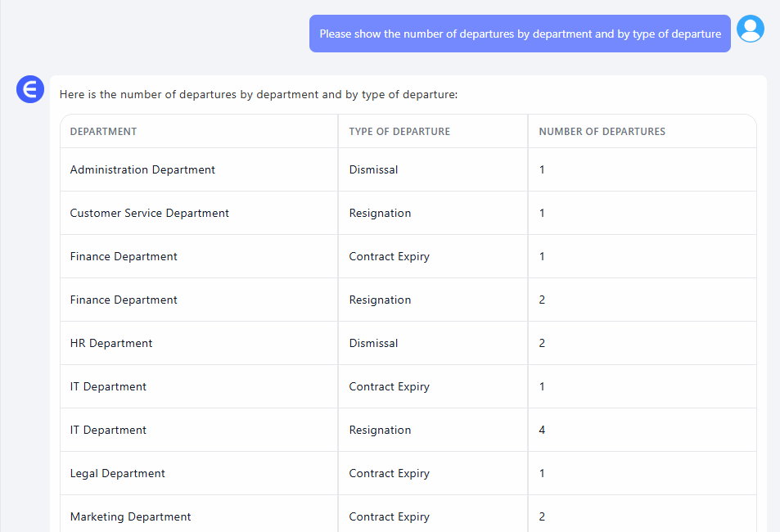
Task: Select the Administration Department cell
Action: [x=142, y=170]
